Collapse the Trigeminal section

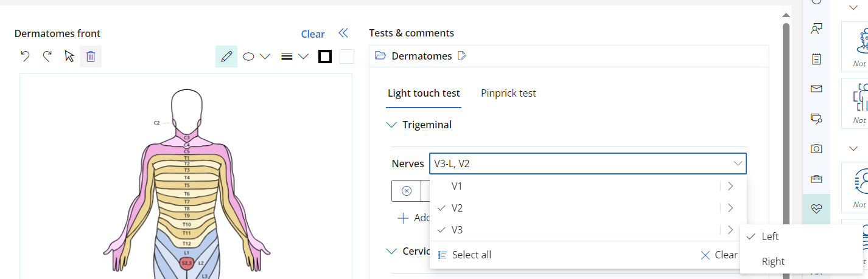click(391, 125)
